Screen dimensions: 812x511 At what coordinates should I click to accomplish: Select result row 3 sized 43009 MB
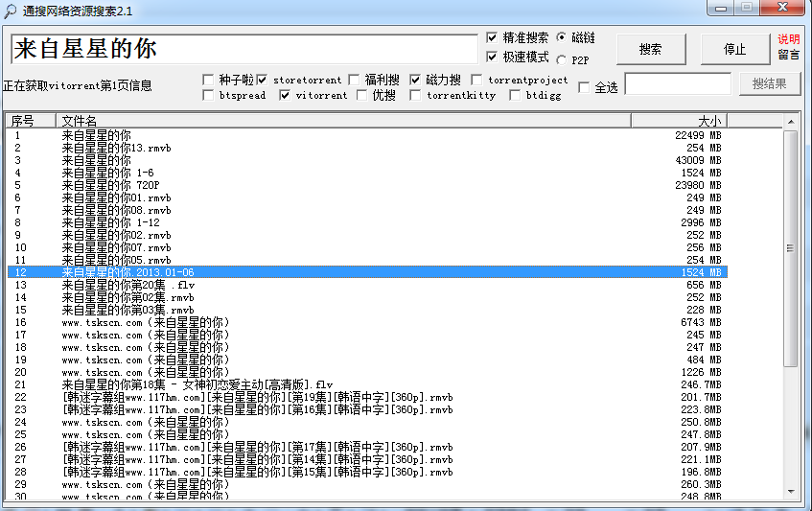point(367,160)
